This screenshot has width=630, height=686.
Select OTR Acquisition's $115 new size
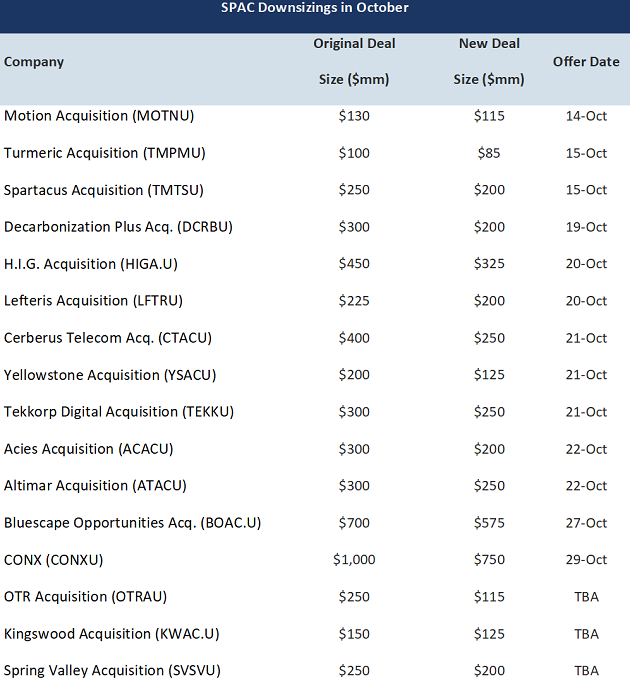[489, 597]
